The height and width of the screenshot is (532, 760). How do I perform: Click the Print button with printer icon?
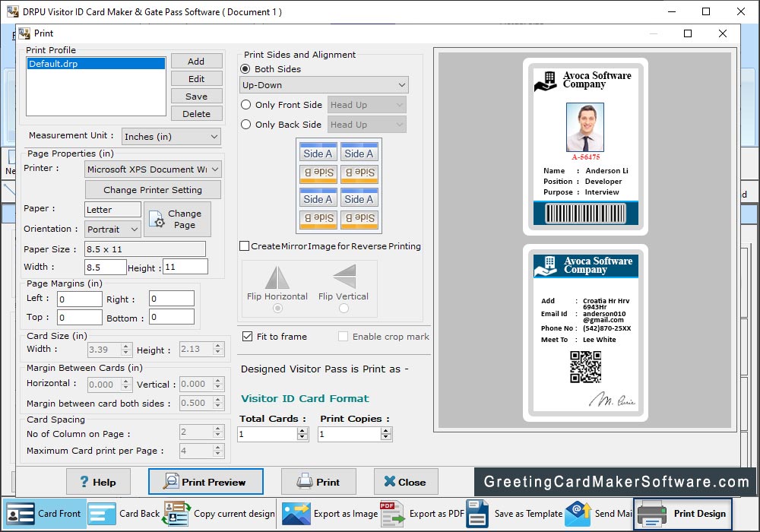(x=318, y=482)
